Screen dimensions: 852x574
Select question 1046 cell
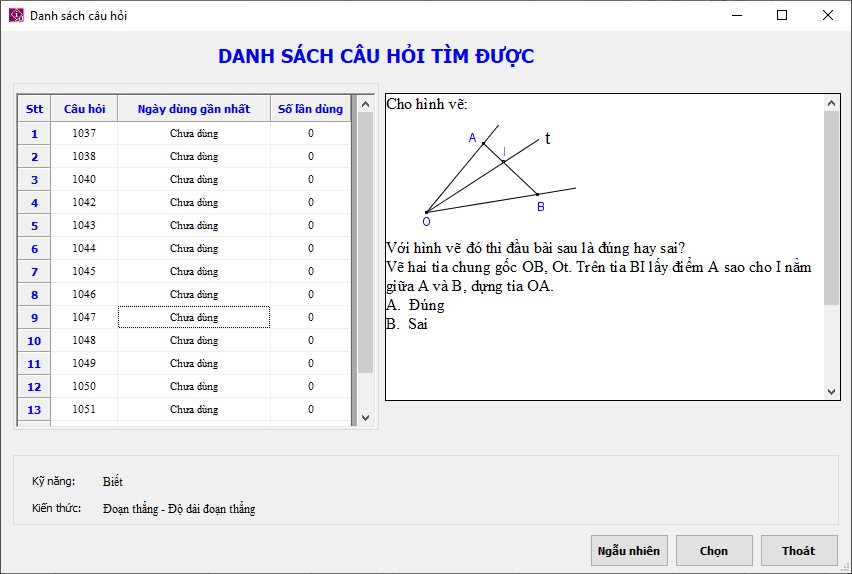(x=84, y=294)
